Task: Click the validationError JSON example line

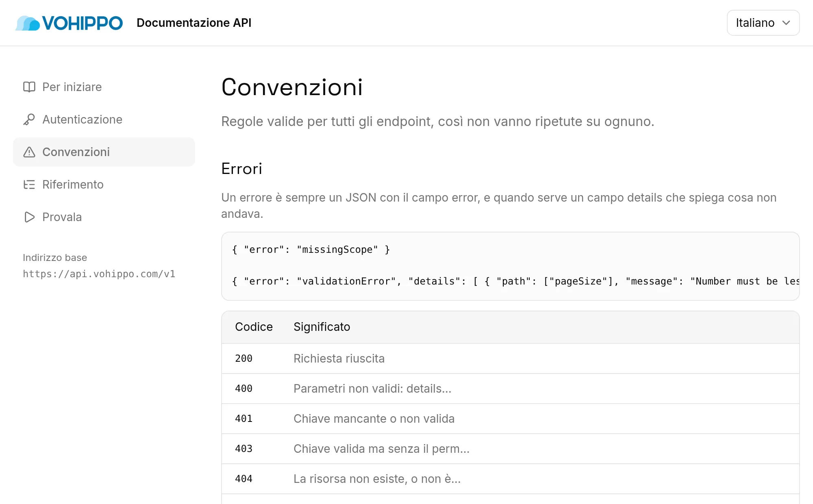Action: tap(515, 281)
